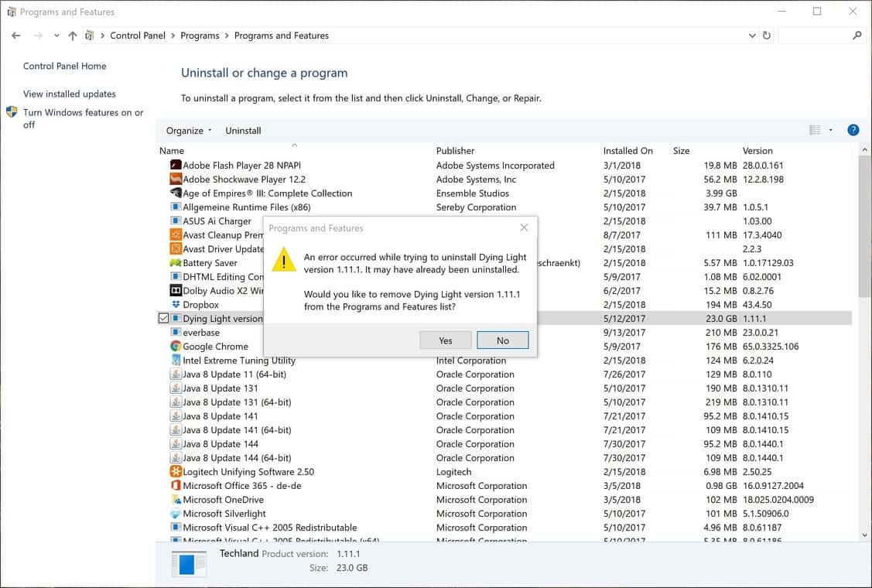This screenshot has width=872, height=588.
Task: Click Uninstall in the toolbar
Action: [243, 130]
